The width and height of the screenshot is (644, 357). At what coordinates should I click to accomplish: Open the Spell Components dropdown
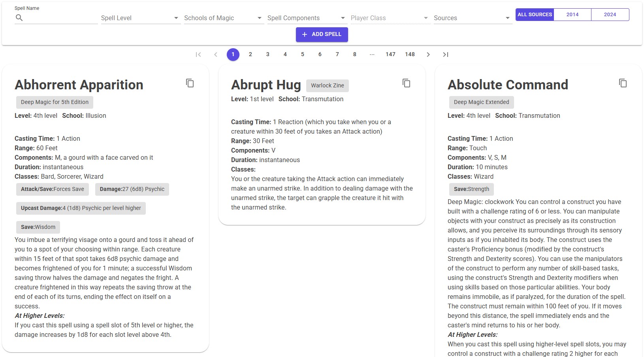[x=307, y=18]
